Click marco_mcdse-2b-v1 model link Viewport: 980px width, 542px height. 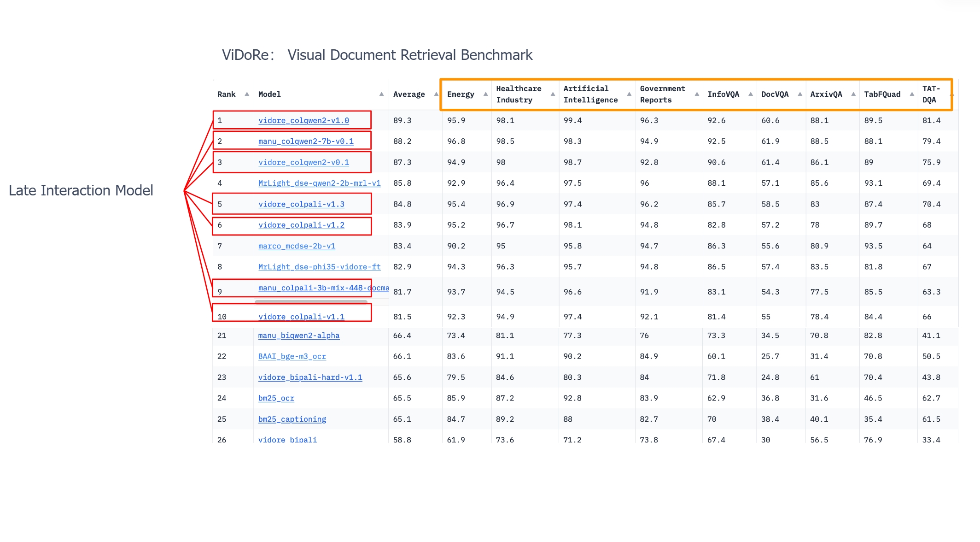(x=297, y=246)
